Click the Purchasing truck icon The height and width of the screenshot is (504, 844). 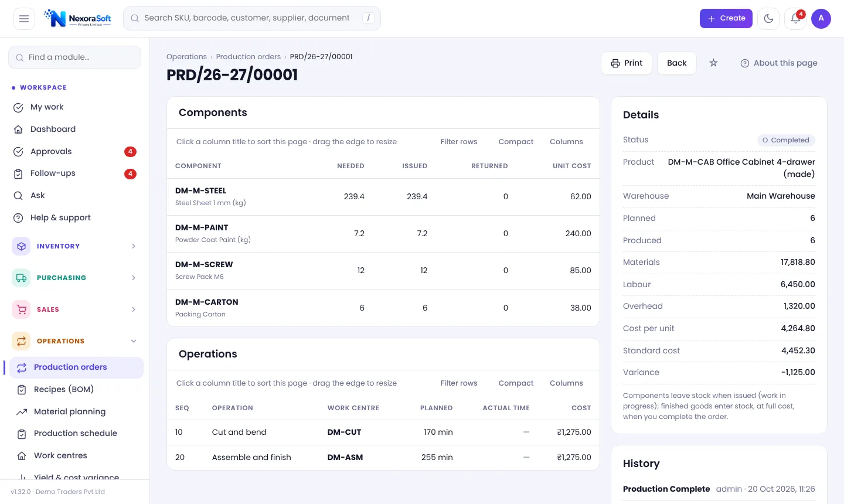(22, 278)
